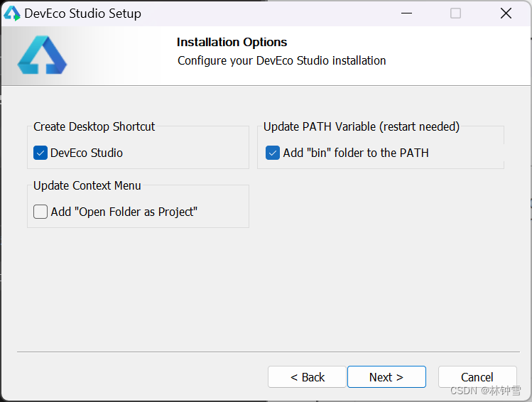
Task: Click the "DevEco Studio" shortcut option label
Action: (87, 153)
